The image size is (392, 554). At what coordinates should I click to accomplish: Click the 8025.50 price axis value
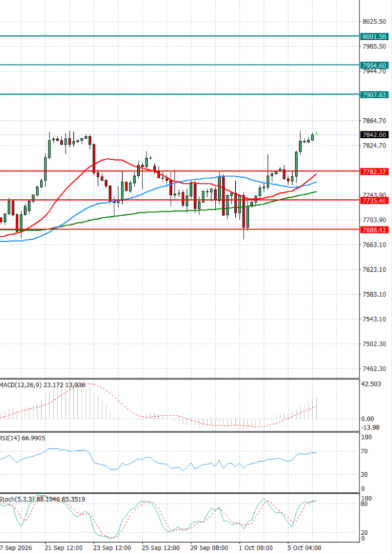(374, 22)
